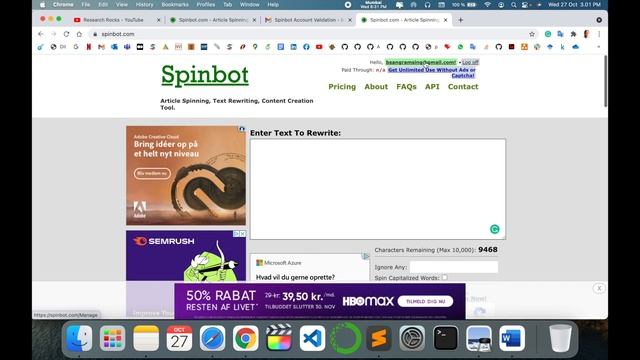Bookmark this page with the star icon
Viewport: 640px width, 360px height.
(532, 34)
